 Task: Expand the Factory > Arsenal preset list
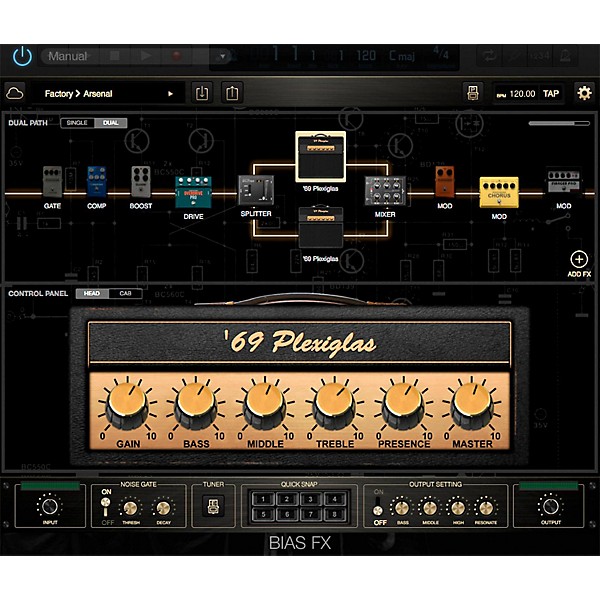point(110,93)
